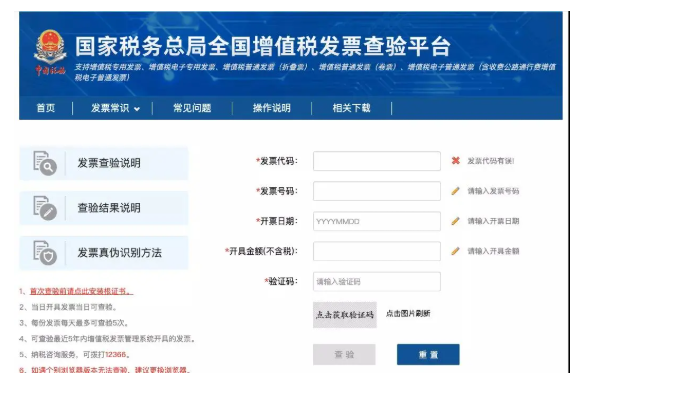Open the 常见问题 menu item
The height and width of the screenshot is (401, 692).
point(192,108)
